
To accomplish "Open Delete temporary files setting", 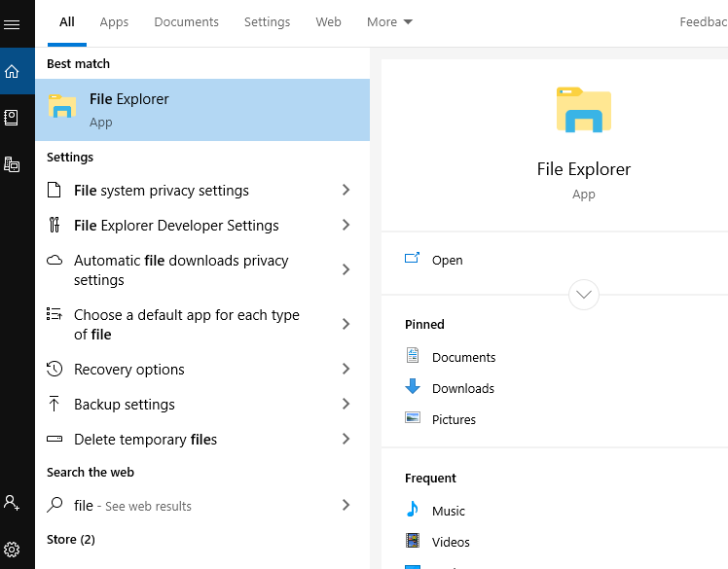I will tap(146, 440).
